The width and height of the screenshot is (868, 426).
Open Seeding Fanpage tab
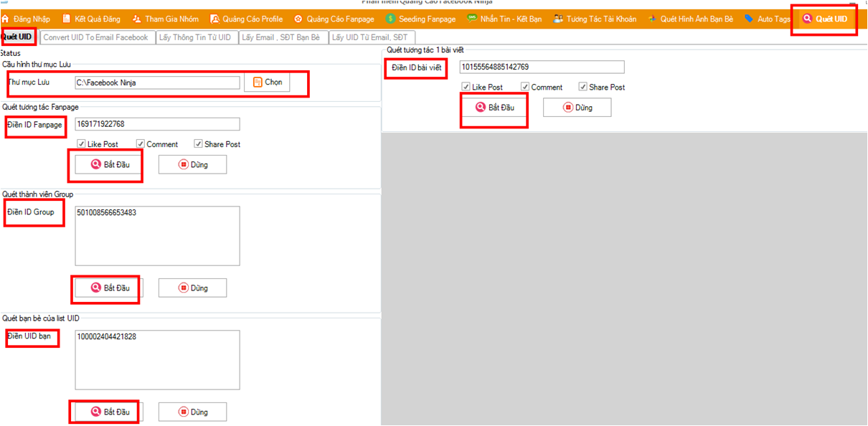(x=420, y=19)
